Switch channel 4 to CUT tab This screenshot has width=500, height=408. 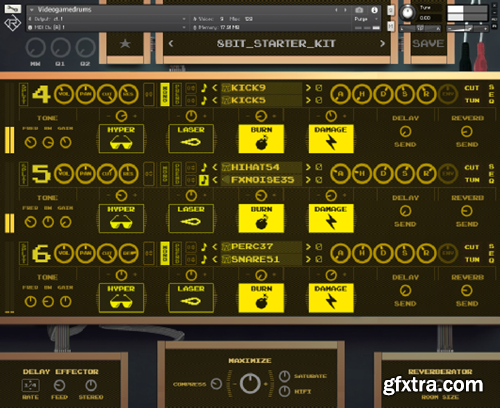click(472, 88)
